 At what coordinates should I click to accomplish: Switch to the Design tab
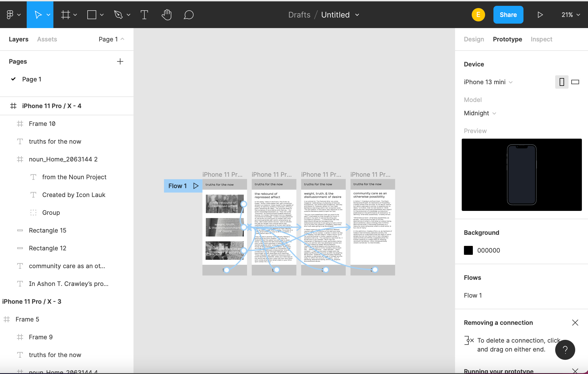coord(474,39)
